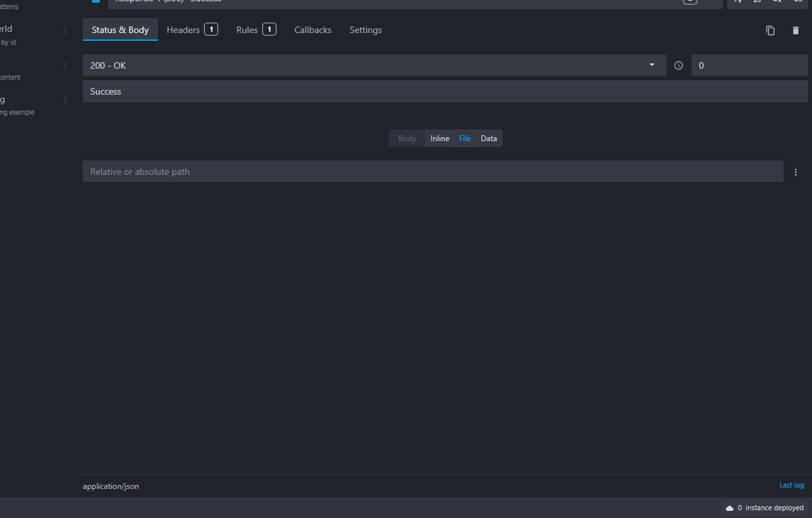The width and height of the screenshot is (812, 518).
Task: Select the Data body serving mode
Action: pyautogui.click(x=489, y=138)
